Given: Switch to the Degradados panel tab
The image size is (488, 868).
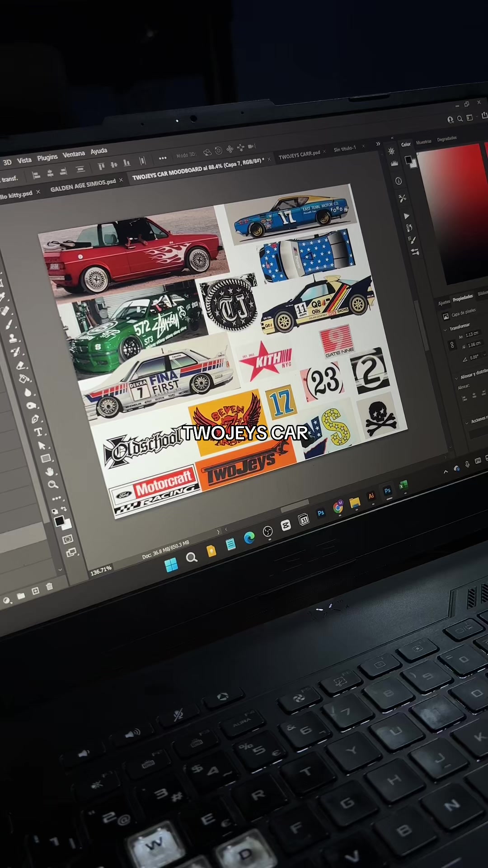Looking at the screenshot, I should point(447,139).
